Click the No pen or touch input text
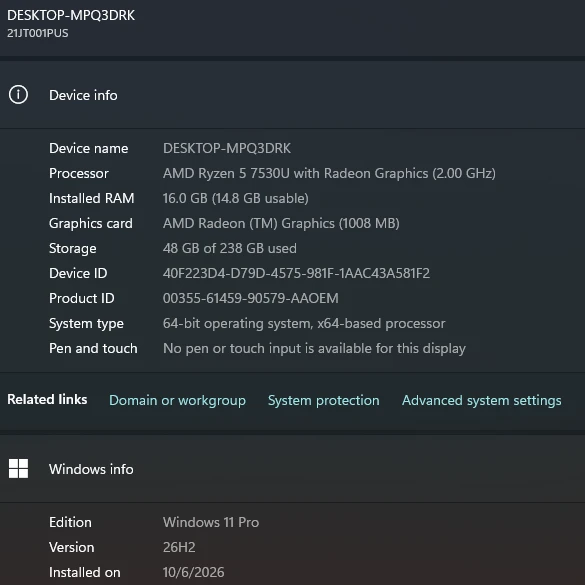Screen dimensions: 585x585 (x=314, y=348)
